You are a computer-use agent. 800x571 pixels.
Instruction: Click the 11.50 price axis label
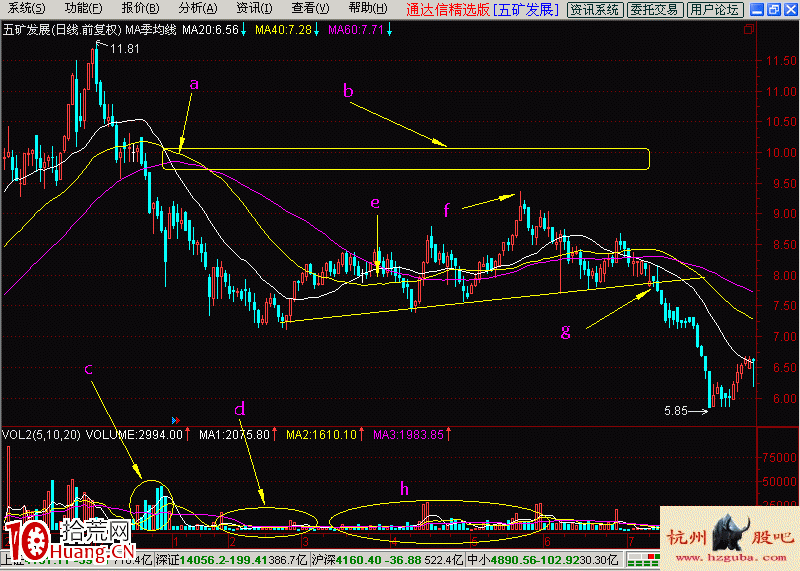tap(781, 61)
